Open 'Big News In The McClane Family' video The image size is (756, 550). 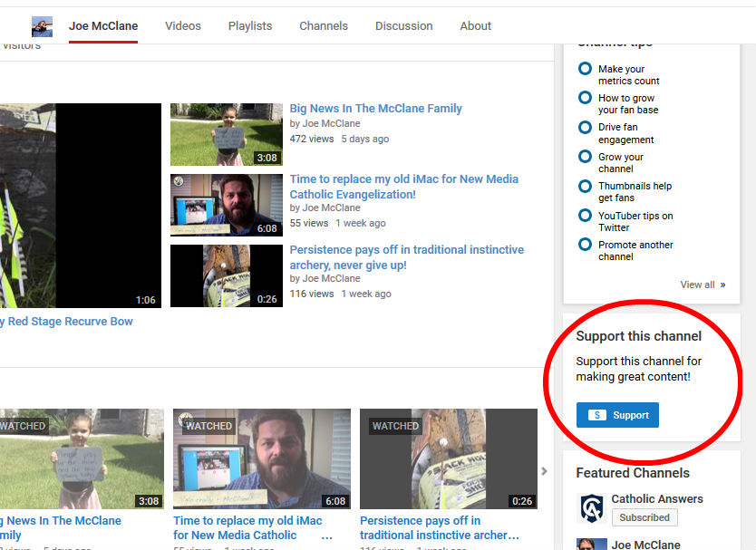pos(375,108)
